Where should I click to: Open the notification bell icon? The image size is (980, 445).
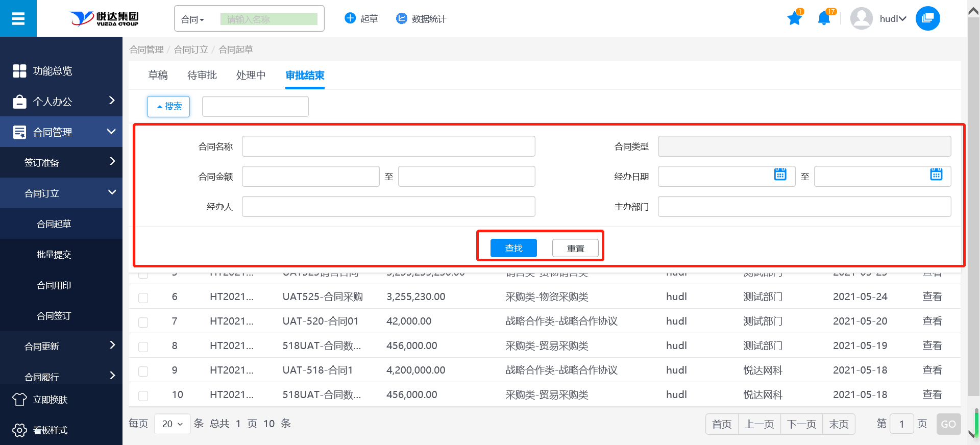(823, 19)
